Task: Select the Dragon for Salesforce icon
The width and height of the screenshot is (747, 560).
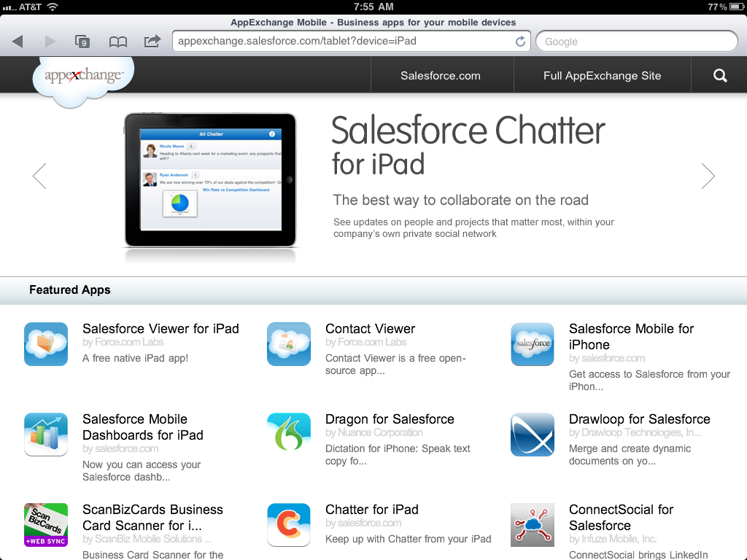Action: click(x=289, y=435)
